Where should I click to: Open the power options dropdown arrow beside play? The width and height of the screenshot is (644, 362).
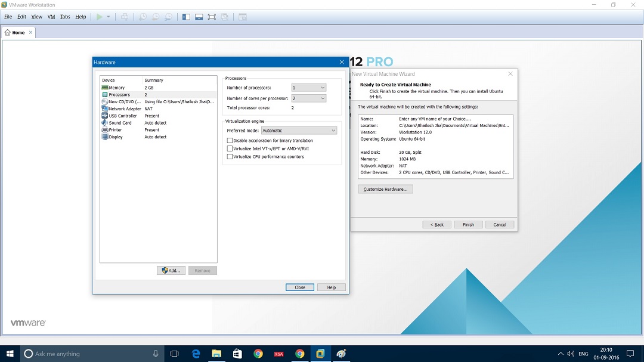[109, 17]
